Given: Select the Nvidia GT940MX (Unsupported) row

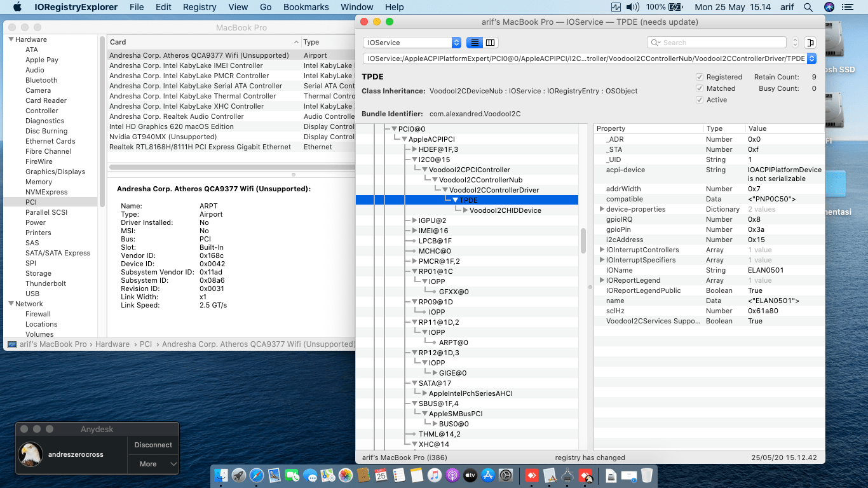Looking at the screenshot, I should pos(230,137).
